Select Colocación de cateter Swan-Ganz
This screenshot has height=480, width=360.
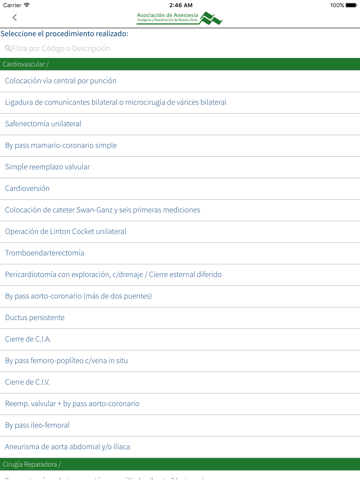click(x=180, y=210)
